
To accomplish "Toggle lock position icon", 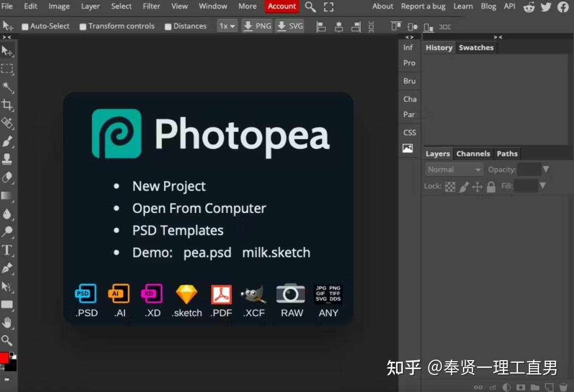I will click(x=477, y=188).
